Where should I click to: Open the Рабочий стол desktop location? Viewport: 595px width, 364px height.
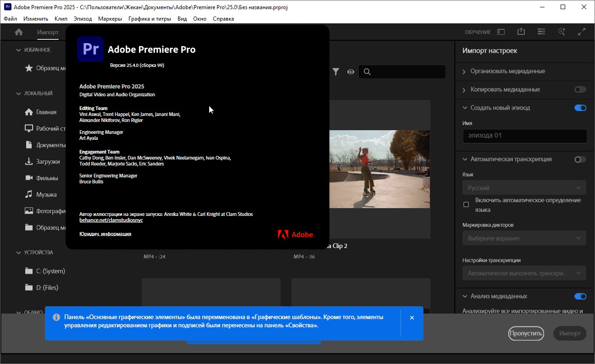pos(45,128)
